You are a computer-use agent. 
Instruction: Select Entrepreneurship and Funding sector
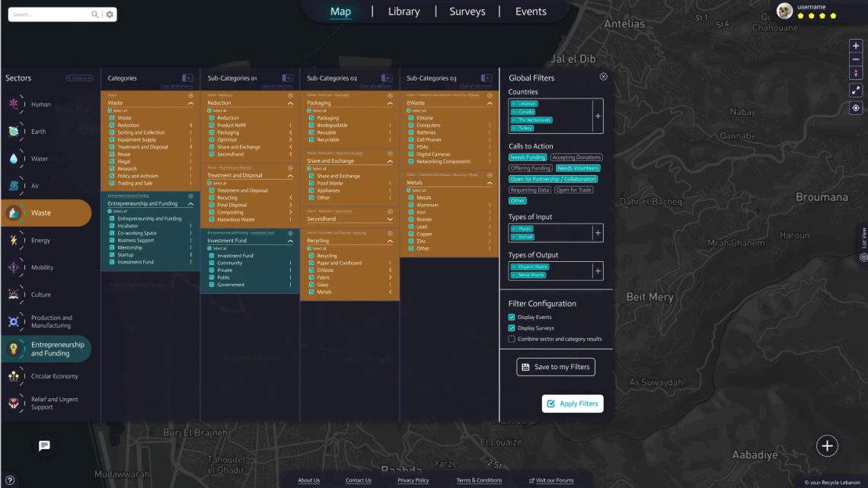[x=46, y=349]
